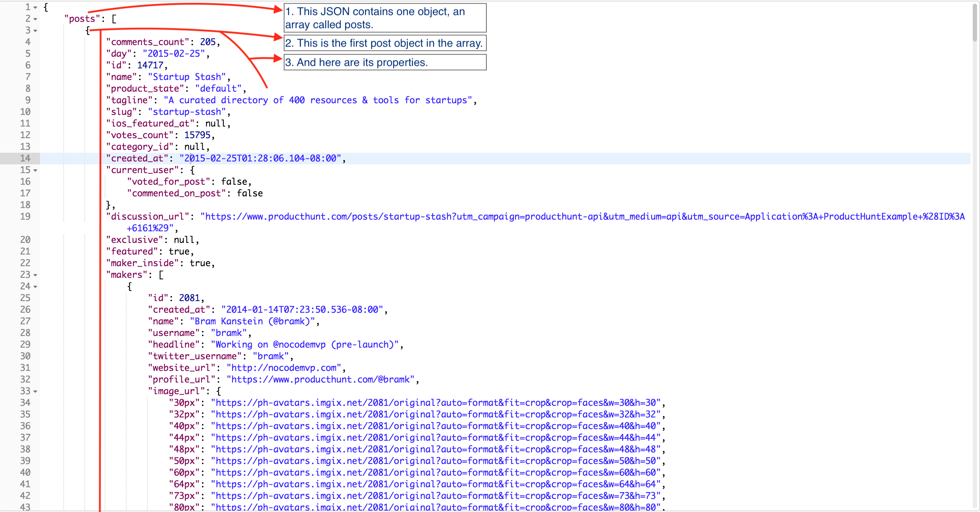This screenshot has height=512, width=980.
Task: Fold the "makers" array arrow
Action: 35,275
